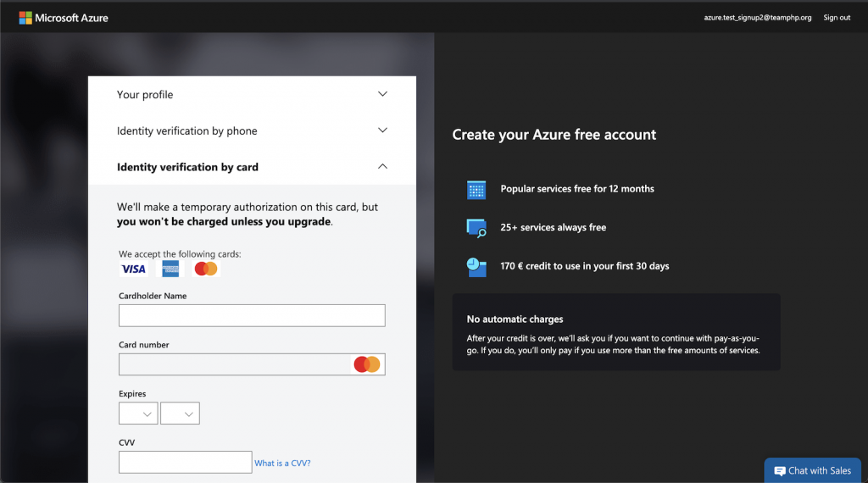Image resolution: width=868 pixels, height=483 pixels.
Task: Click the Microsoft Azure logo
Action: (64, 18)
